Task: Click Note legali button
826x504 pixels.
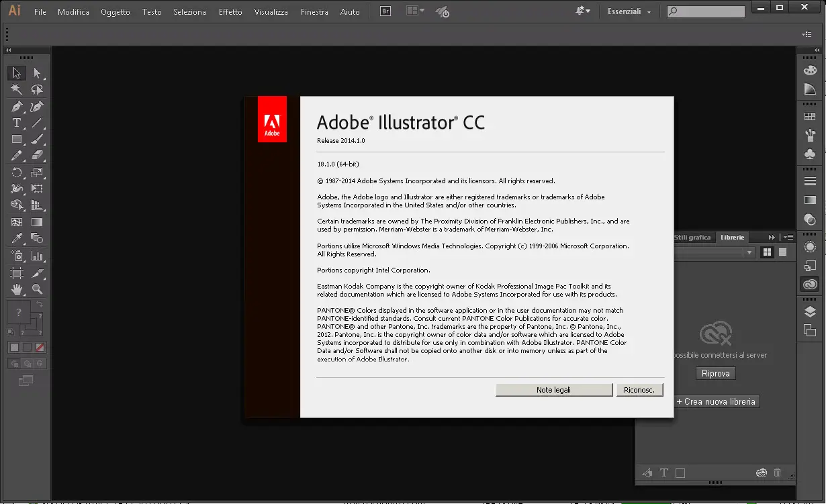Action: coord(554,390)
